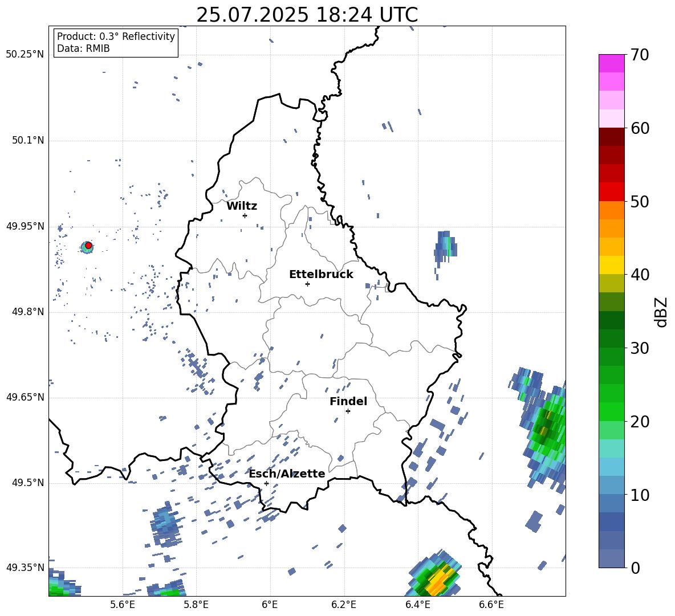Click the turquoise colorbar swatch below 20
The height and width of the screenshot is (616, 675).
point(611,448)
